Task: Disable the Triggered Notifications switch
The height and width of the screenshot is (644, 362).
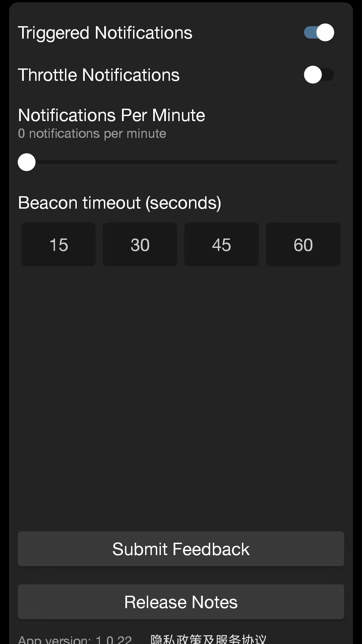Action: (319, 33)
